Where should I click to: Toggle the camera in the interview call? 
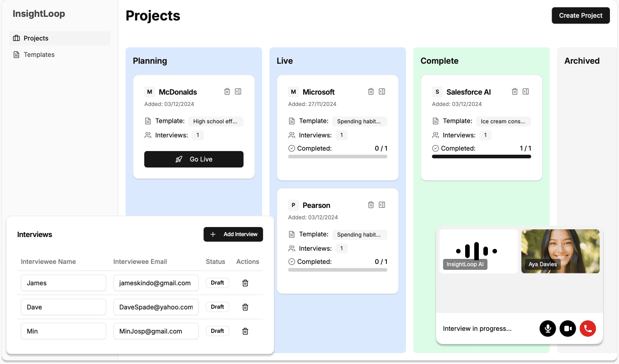click(x=568, y=329)
